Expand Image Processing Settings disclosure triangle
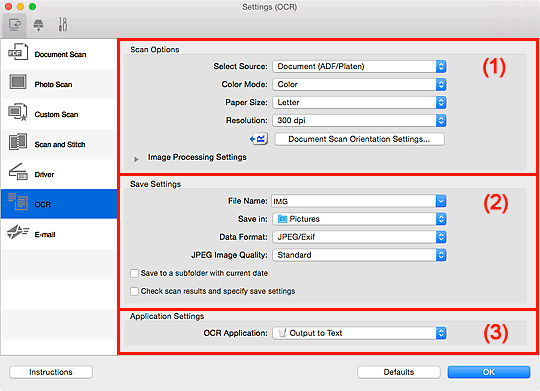 [x=136, y=159]
